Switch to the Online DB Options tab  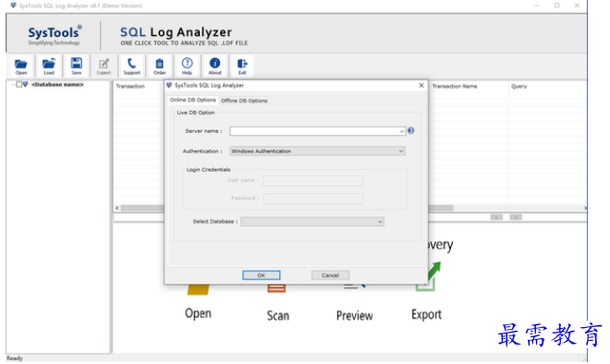[192, 100]
